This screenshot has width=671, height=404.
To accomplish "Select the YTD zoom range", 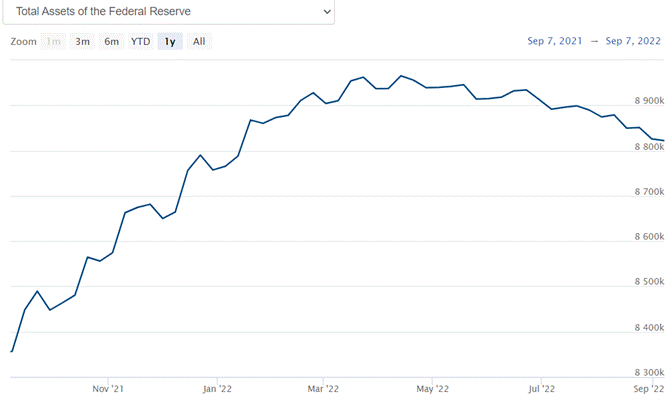I will click(x=141, y=42).
